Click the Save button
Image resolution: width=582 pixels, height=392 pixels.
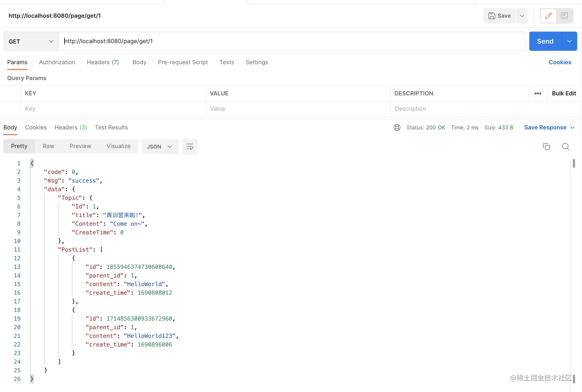(500, 16)
